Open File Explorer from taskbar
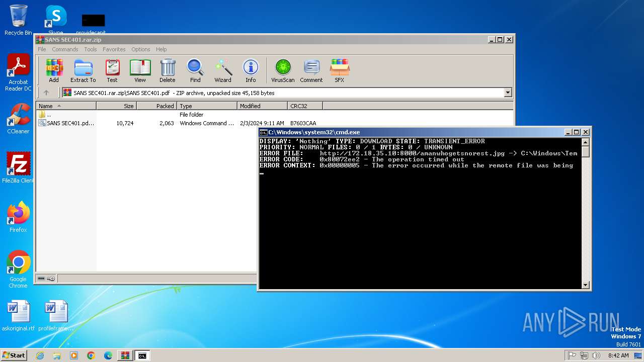This screenshot has height=362, width=644. pos(57,355)
